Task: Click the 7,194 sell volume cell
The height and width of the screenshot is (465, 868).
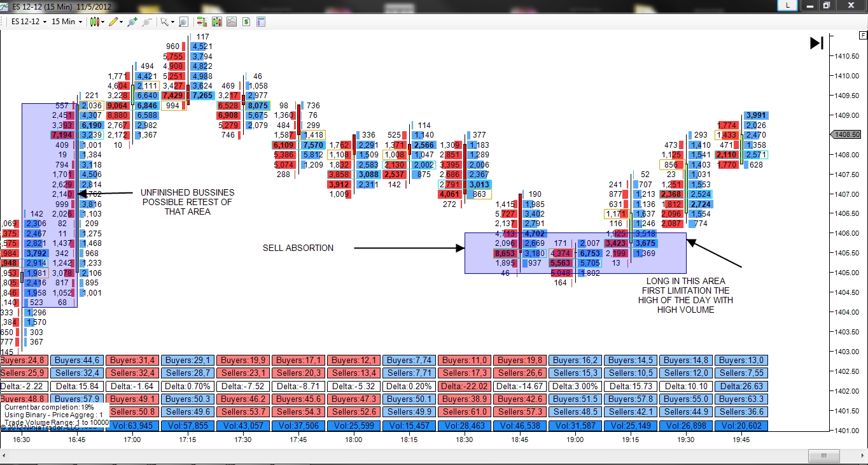Action: 62,135
